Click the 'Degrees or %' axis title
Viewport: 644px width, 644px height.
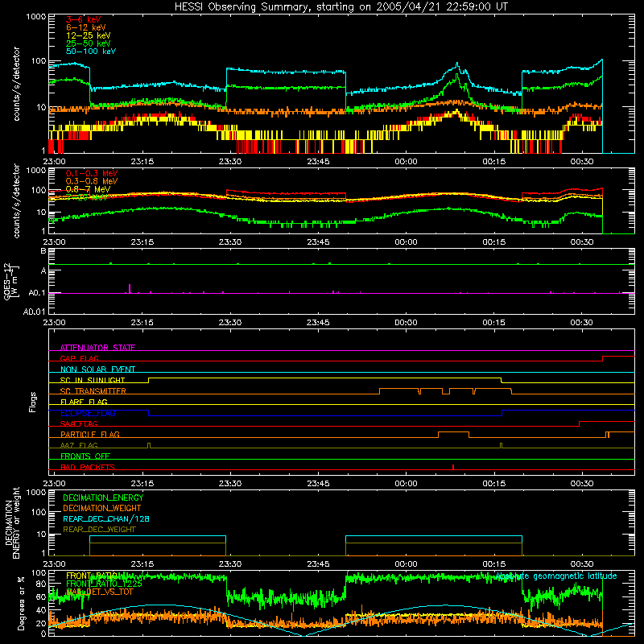[21, 603]
